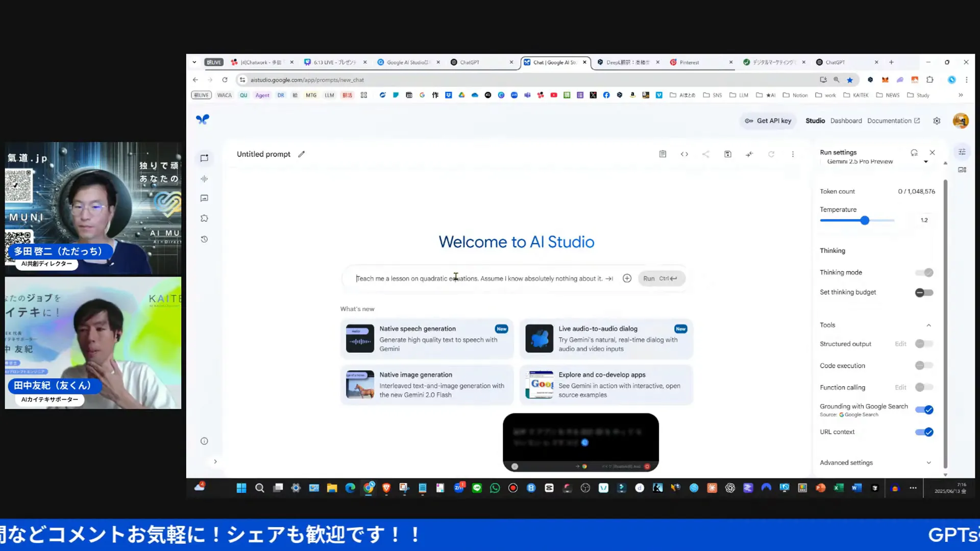Switch to the Dashboard tab

click(846, 121)
